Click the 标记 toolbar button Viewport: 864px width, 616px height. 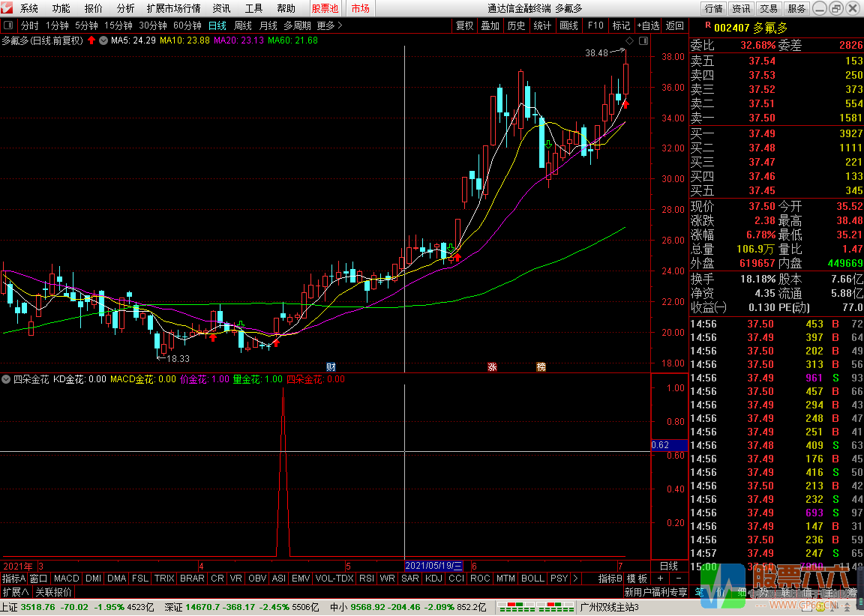tap(621, 26)
